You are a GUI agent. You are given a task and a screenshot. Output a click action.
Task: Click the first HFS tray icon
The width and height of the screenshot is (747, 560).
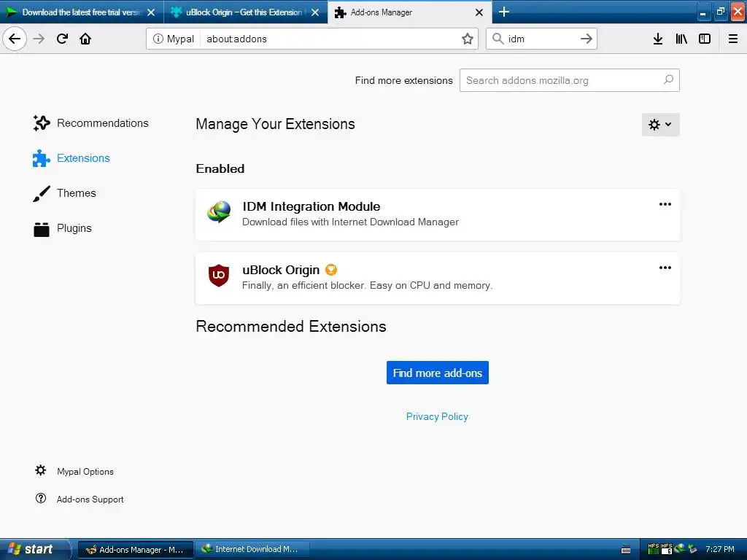(653, 549)
